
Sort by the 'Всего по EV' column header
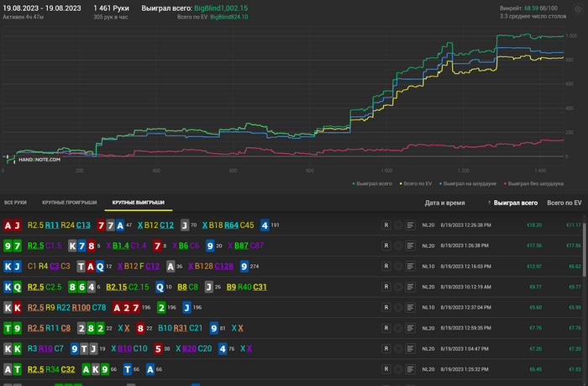(564, 203)
